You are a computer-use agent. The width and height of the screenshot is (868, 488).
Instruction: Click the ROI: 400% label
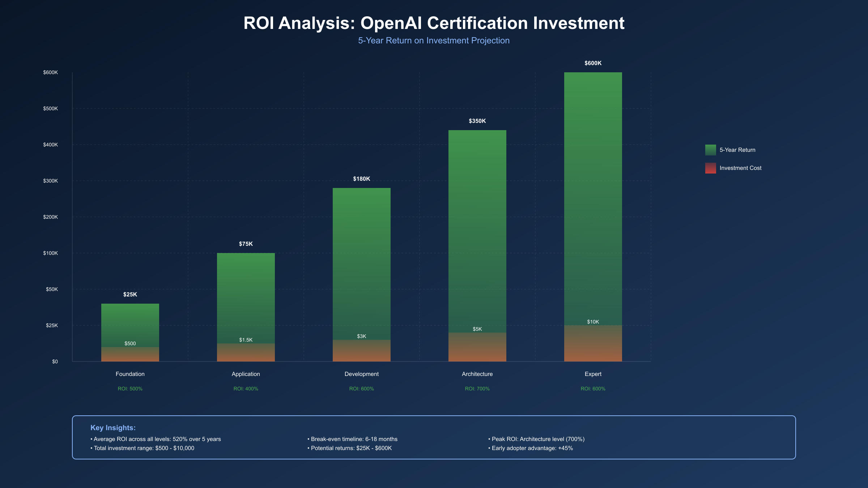point(246,389)
